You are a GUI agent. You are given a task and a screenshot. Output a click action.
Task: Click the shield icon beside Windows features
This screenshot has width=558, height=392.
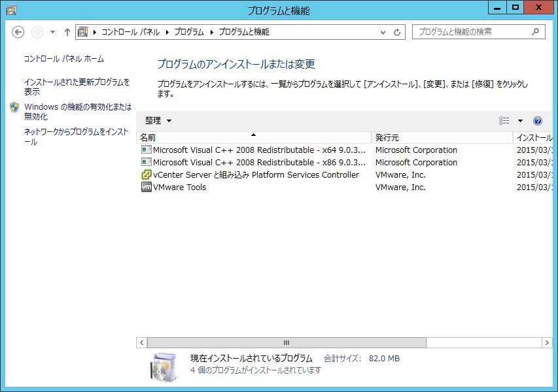pyautogui.click(x=14, y=107)
